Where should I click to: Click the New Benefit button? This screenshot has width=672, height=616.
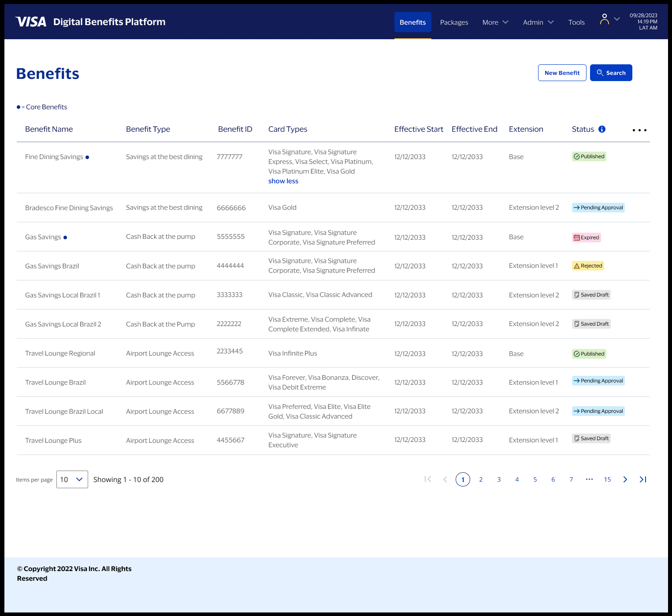pos(562,73)
